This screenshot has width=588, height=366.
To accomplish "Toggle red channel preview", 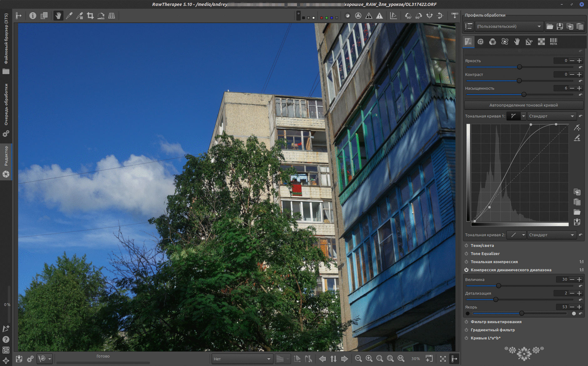I will [x=322, y=18].
